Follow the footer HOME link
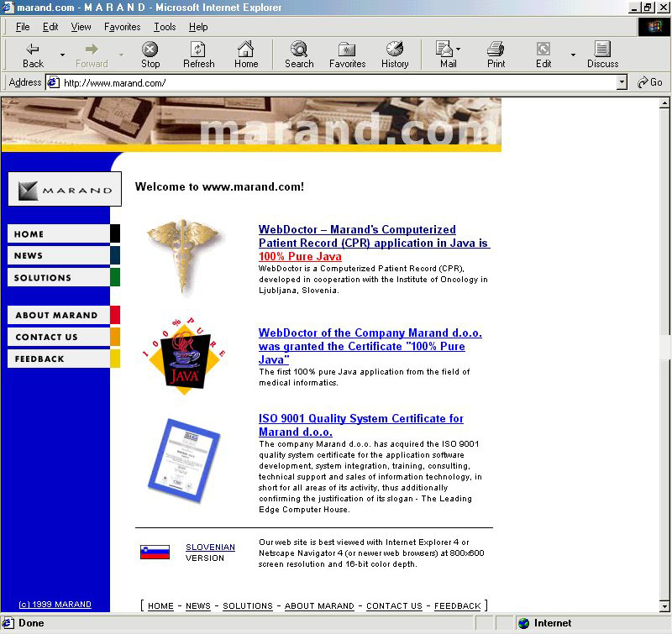The width and height of the screenshot is (672, 634). (x=160, y=605)
